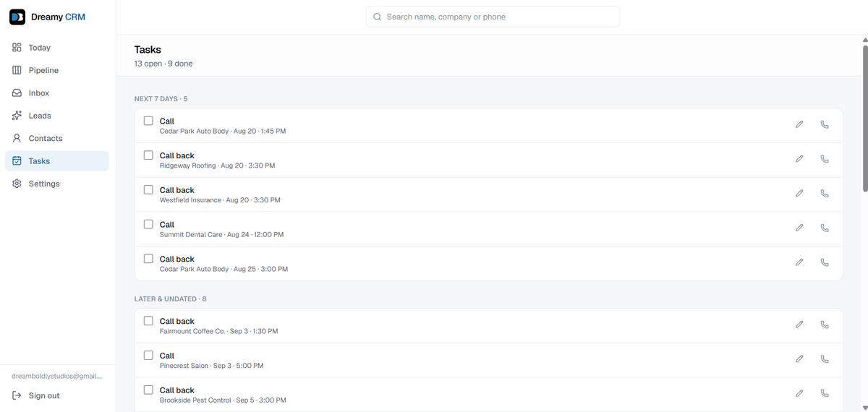Click 'Fairmount Coffee Co. · Sep 3 · 1:30 PM' text
The height and width of the screenshot is (412, 868).
(218, 331)
